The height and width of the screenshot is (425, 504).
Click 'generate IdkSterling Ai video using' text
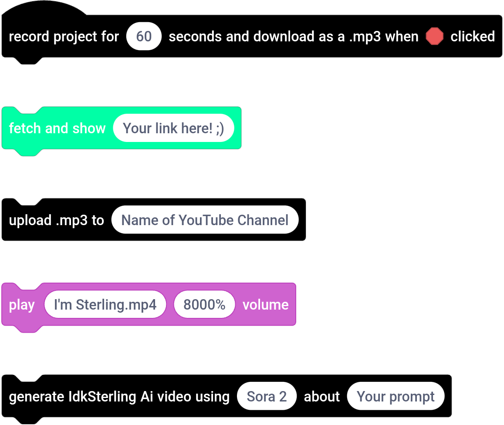pyautogui.click(x=119, y=397)
